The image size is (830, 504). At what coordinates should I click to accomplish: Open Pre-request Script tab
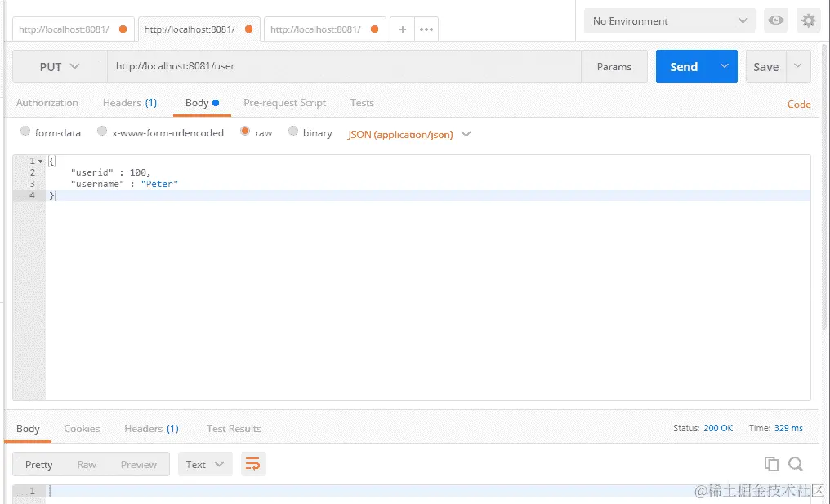[x=285, y=103]
